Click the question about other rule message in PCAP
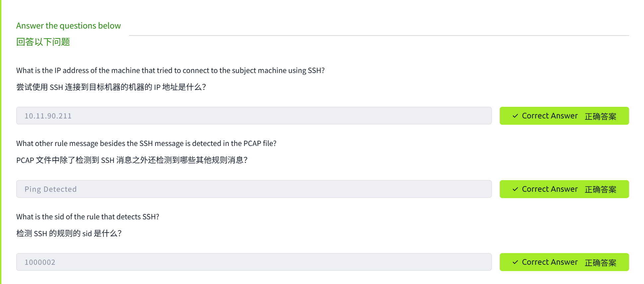The image size is (644, 284). pos(146,143)
